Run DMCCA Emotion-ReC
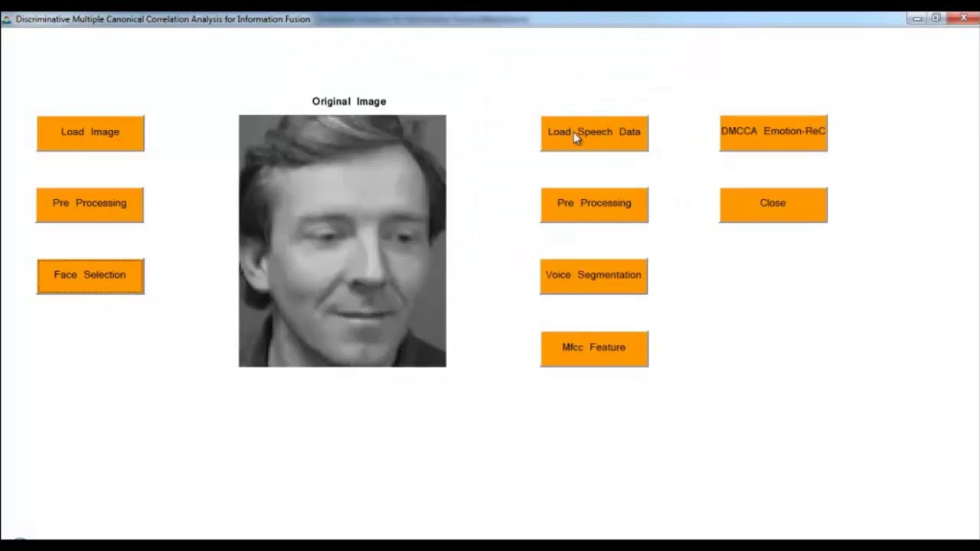Viewport: 980px width, 551px height. [x=773, y=133]
